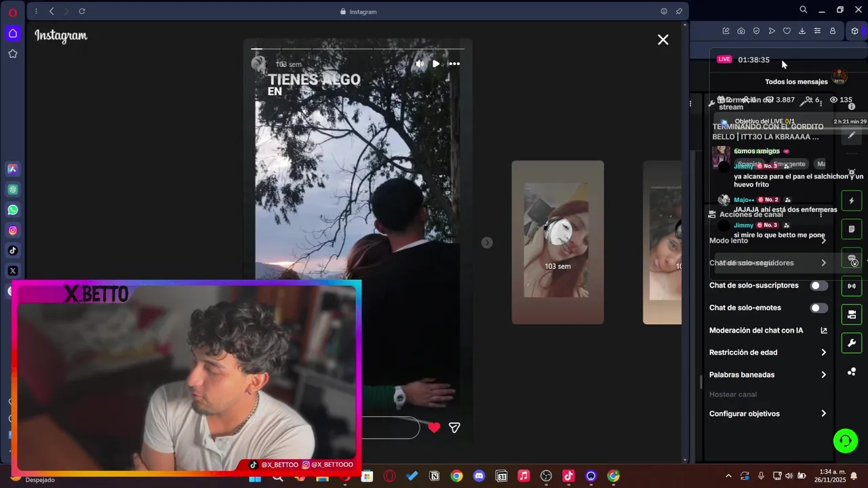Open Discord from the Windows taskbar
Image resolution: width=868 pixels, height=488 pixels.
[479, 476]
